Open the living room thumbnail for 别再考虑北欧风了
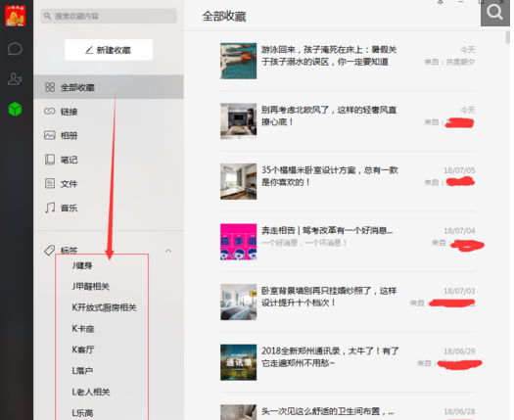Viewport: 514px width, 420px height. [x=238, y=121]
